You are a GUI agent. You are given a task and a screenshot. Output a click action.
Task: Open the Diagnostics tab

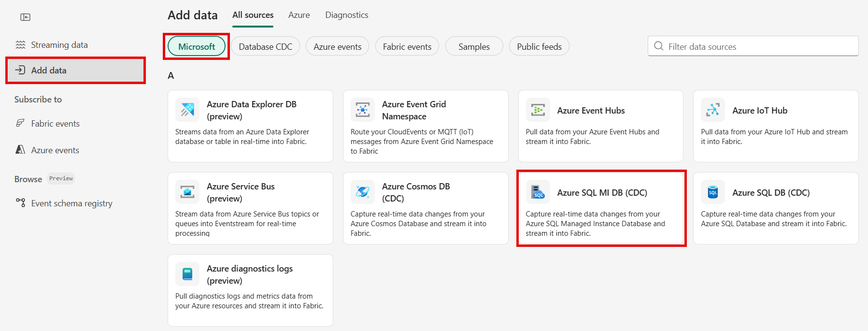tap(347, 15)
